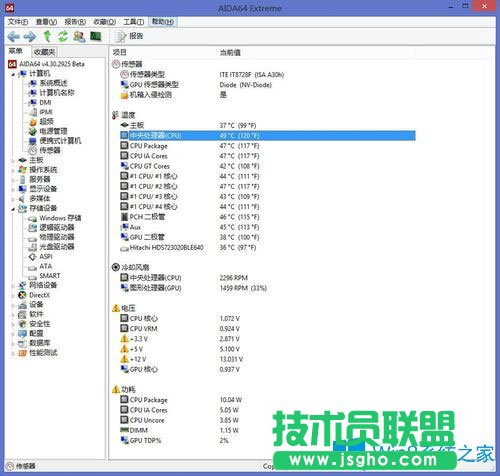Open the 文件(F) menu
Viewport: 500px width, 476px height.
(x=18, y=22)
